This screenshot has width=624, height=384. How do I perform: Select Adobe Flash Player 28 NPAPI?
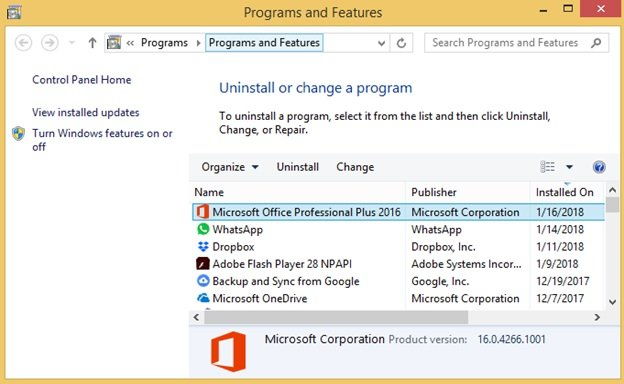pos(282,264)
